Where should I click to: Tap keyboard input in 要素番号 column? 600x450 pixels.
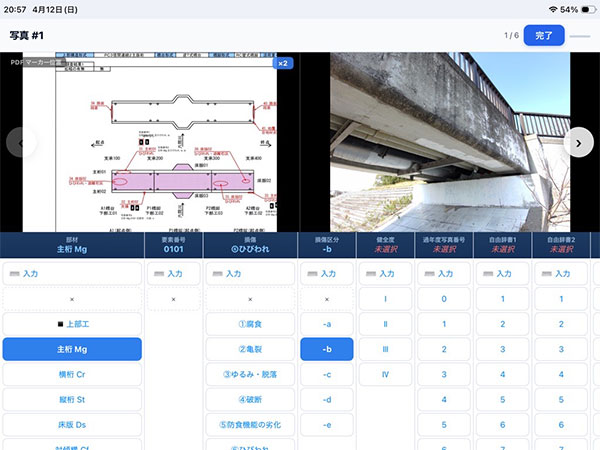coord(173,273)
